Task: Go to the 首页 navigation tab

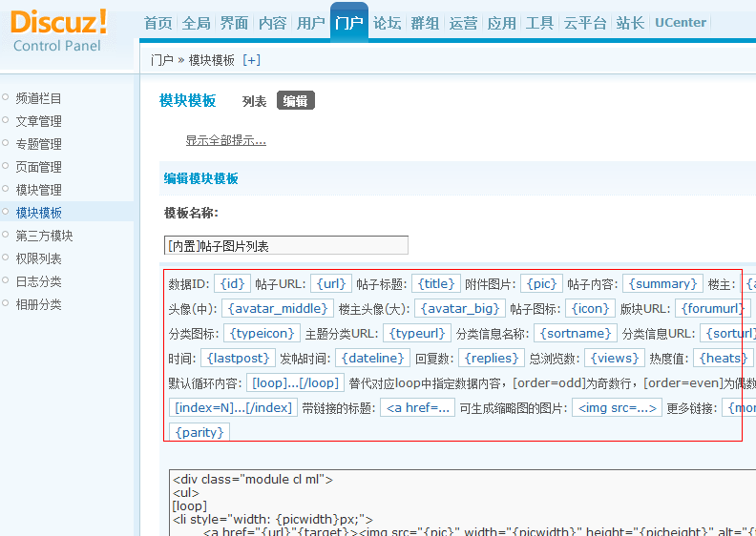Action: pos(158,23)
